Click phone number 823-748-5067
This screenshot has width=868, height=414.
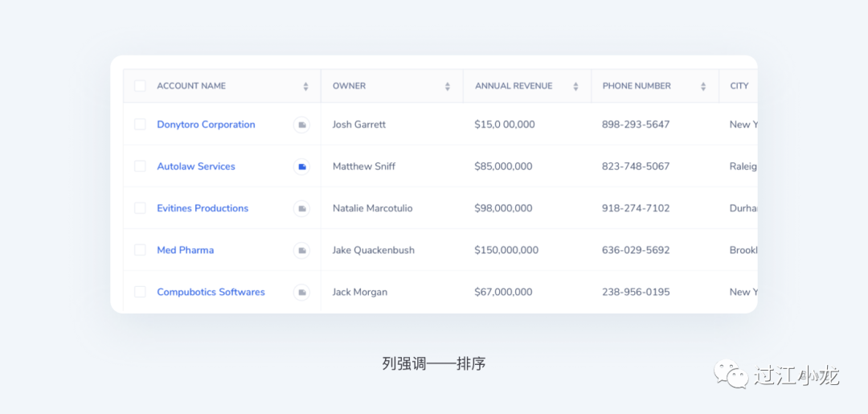coord(636,166)
